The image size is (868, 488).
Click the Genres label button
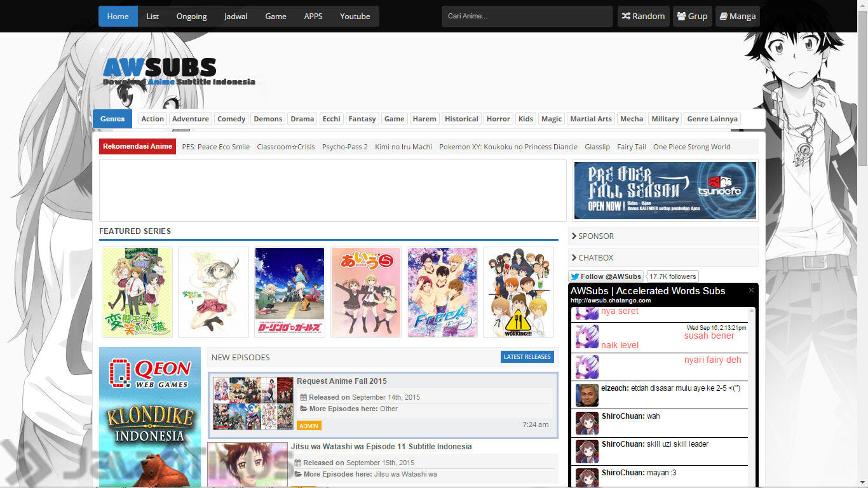pos(112,119)
